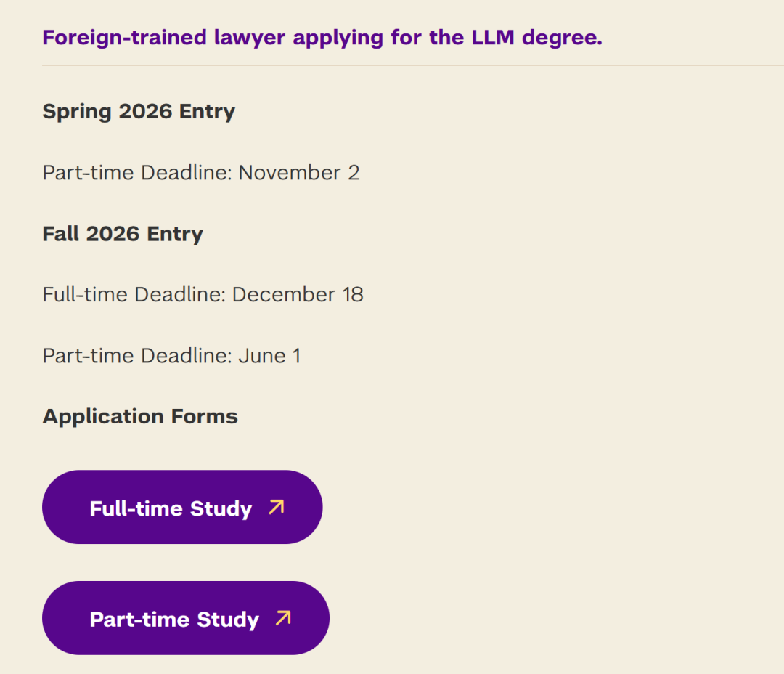Screen dimensions: 784x674
Task: Click the Full-time Deadline label text
Action: click(134, 295)
